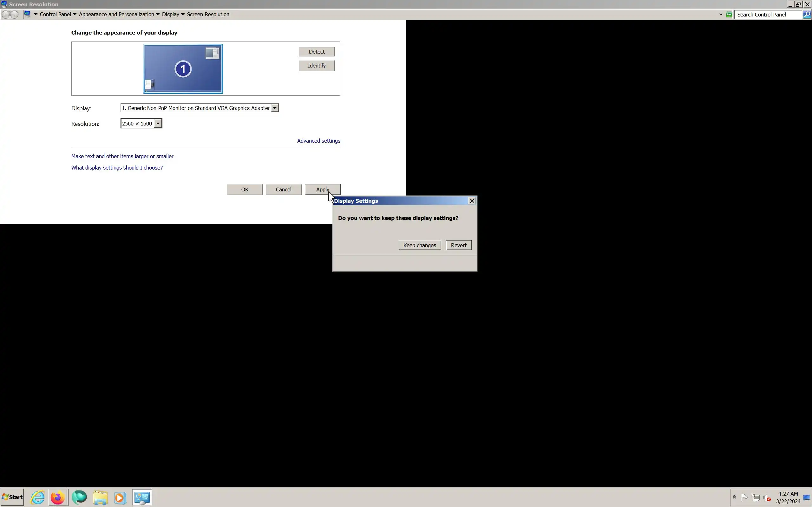Open Windows Media Player taskbar icon
The image size is (812, 507).
tap(120, 497)
